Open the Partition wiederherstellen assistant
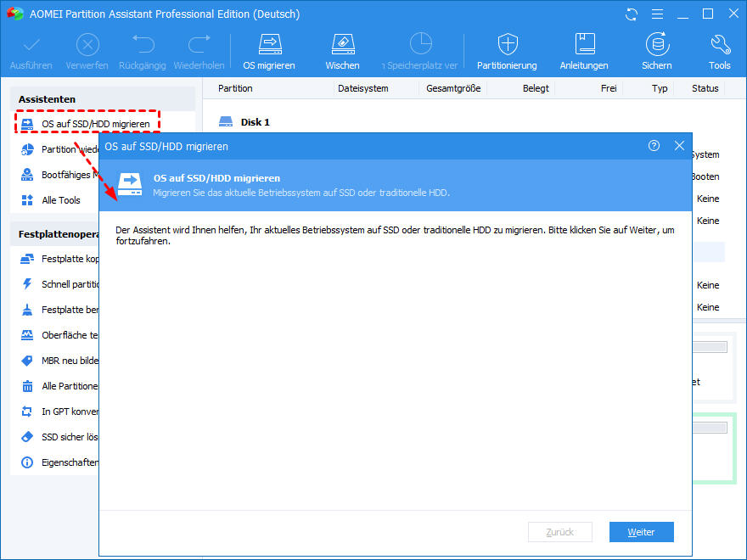The width and height of the screenshot is (747, 560). [59, 149]
